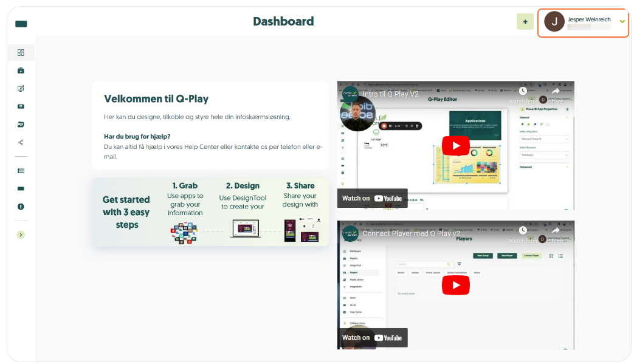The height and width of the screenshot is (364, 634).
Task: Click Watch later clock on Connect Player video
Action: tap(522, 231)
